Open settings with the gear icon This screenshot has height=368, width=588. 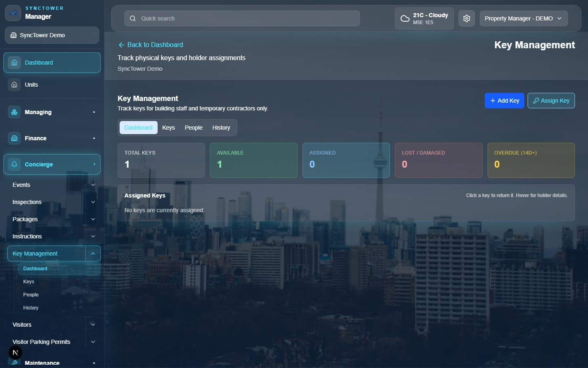467,18
